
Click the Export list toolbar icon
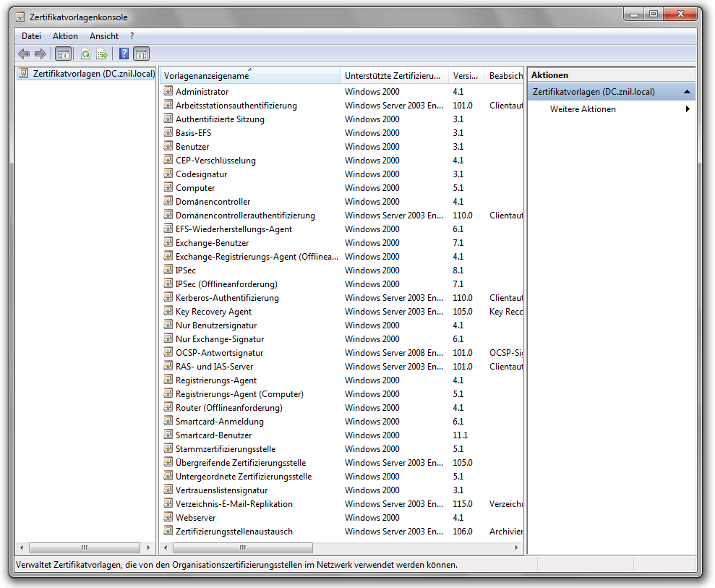102,54
